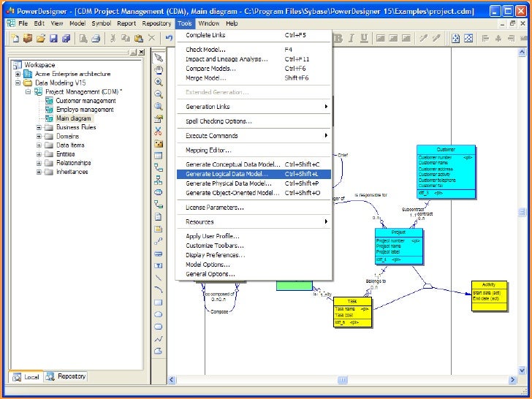532x399 pixels.
Task: Expand the Acme Enterprise architecture node
Action: click(18, 74)
